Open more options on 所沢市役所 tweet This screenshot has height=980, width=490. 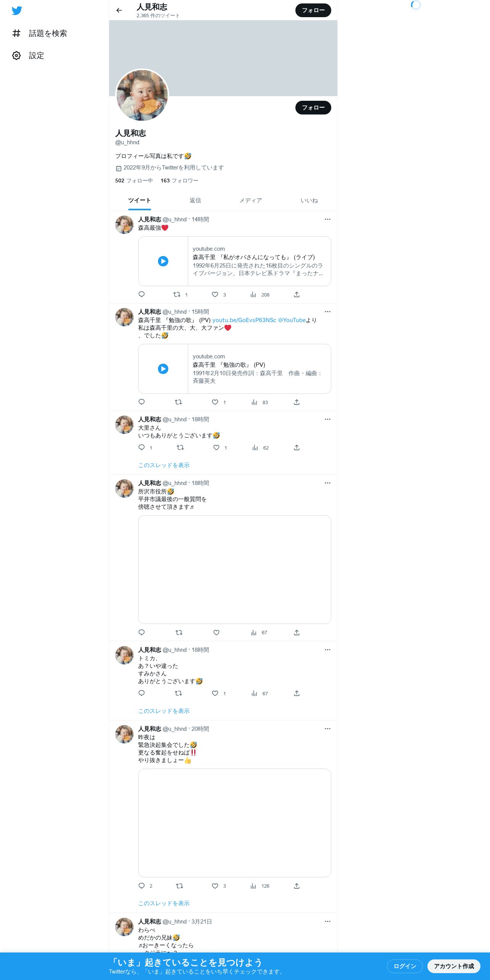(x=327, y=483)
